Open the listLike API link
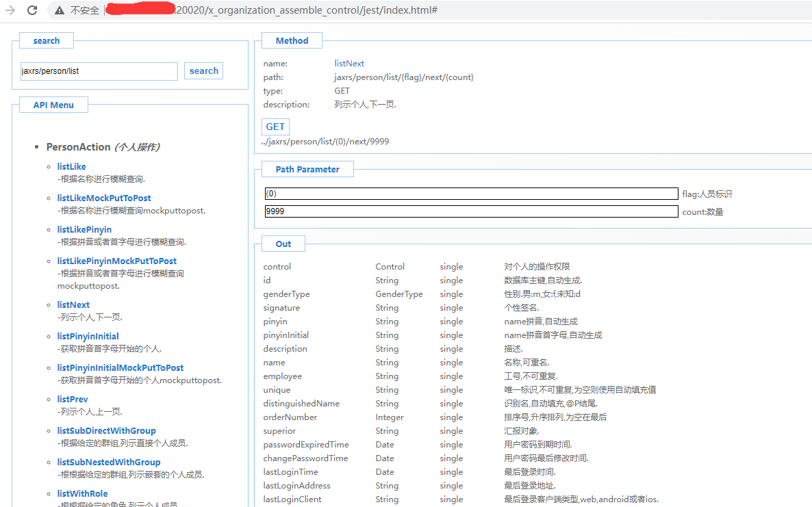The height and width of the screenshot is (507, 812). (71, 166)
